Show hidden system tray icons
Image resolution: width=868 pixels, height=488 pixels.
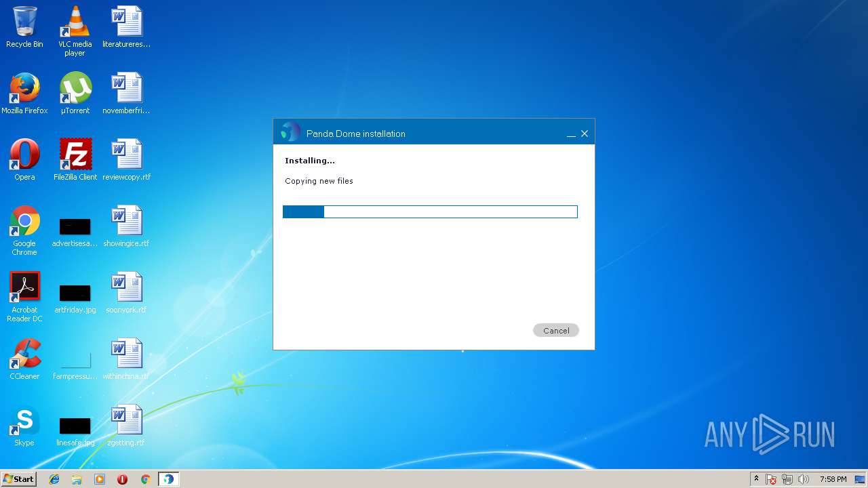point(756,479)
